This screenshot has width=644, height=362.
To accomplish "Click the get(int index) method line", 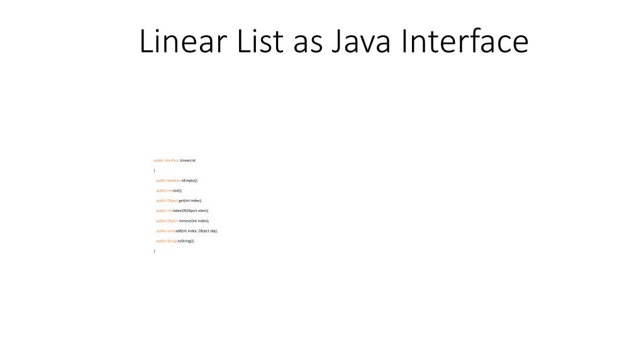I will (179, 200).
